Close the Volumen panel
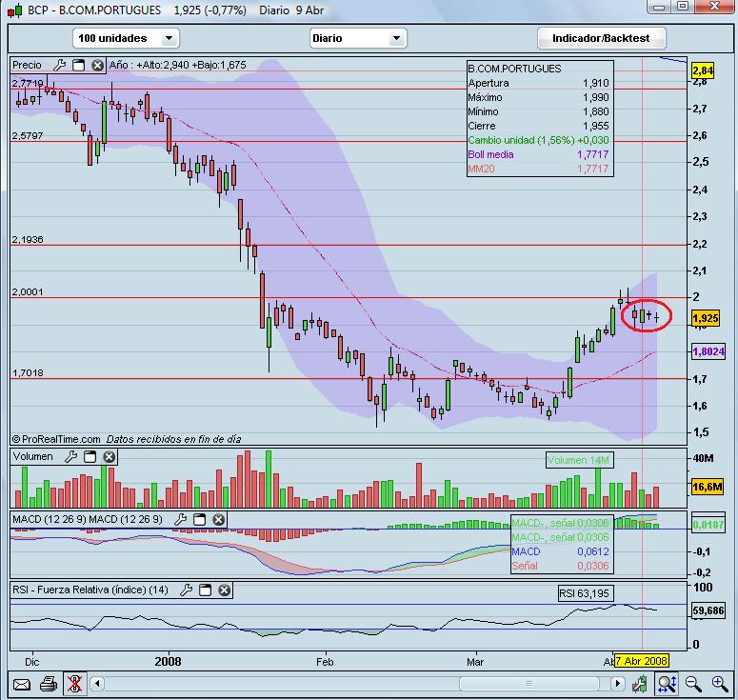The width and height of the screenshot is (738, 700). (109, 456)
